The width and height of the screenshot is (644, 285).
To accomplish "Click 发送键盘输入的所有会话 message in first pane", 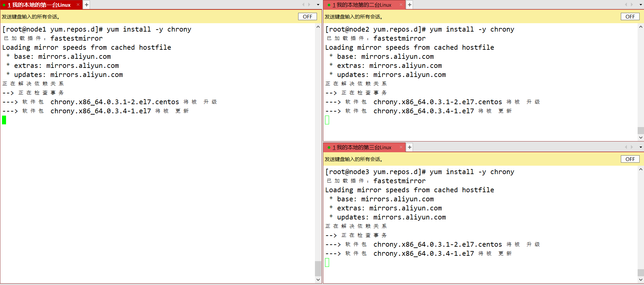I will [31, 16].
